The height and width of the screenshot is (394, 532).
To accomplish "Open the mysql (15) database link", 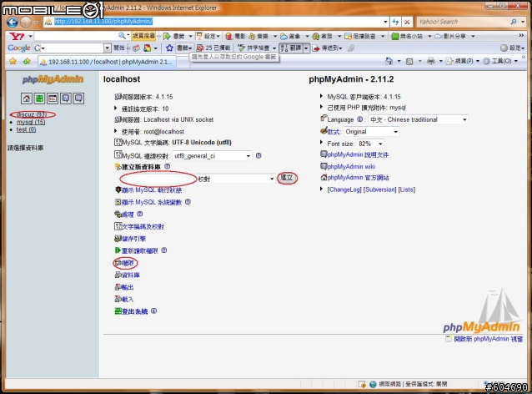I will click(x=31, y=122).
